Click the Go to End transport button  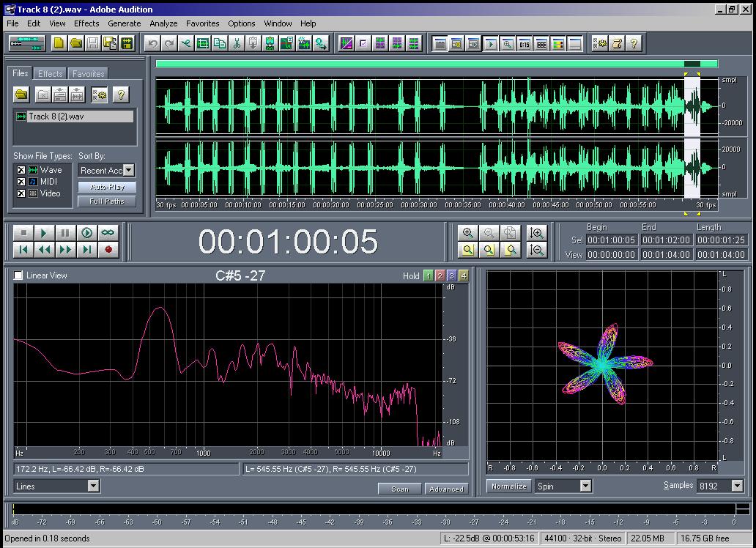pyautogui.click(x=87, y=250)
